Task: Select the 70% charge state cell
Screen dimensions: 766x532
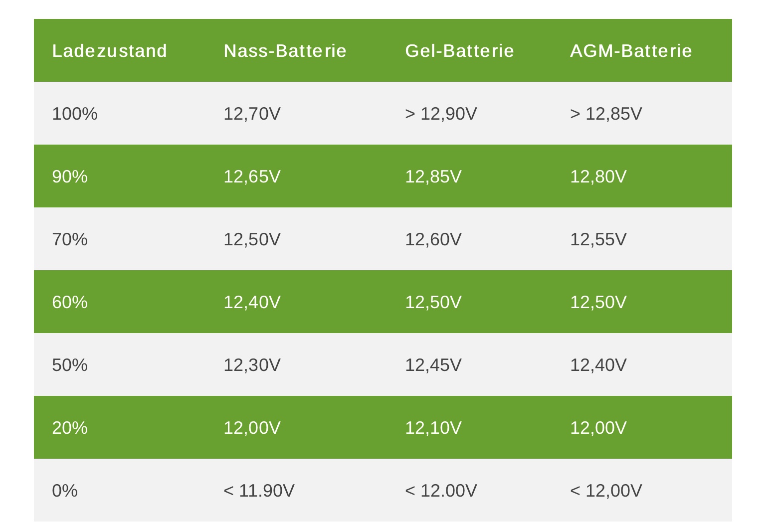Action: tap(70, 239)
